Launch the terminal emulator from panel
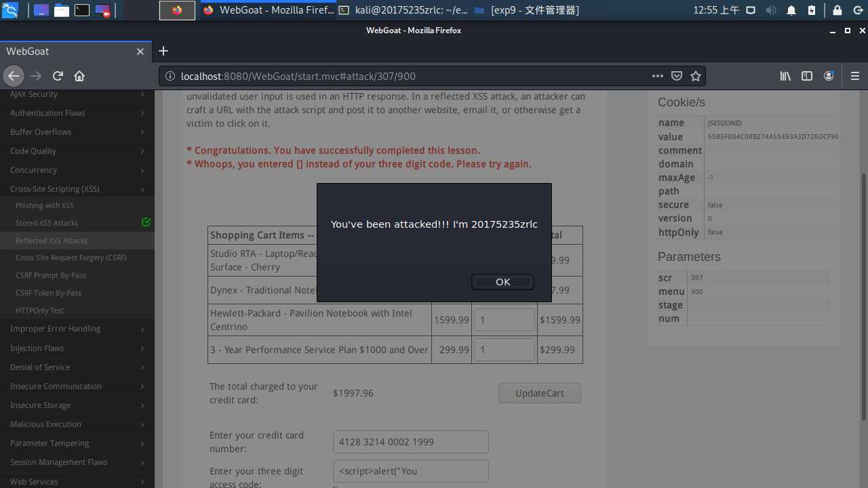Viewport: 868px width, 488px height. pyautogui.click(x=82, y=10)
